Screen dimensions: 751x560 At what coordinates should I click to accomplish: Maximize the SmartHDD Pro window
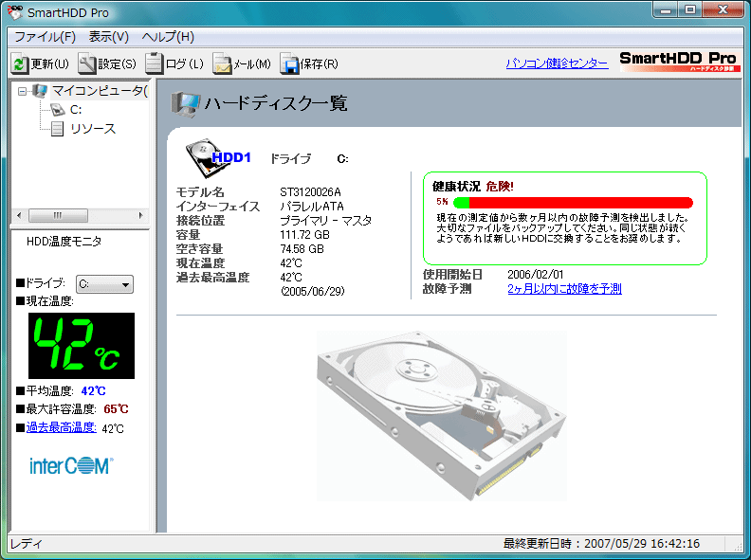point(689,9)
